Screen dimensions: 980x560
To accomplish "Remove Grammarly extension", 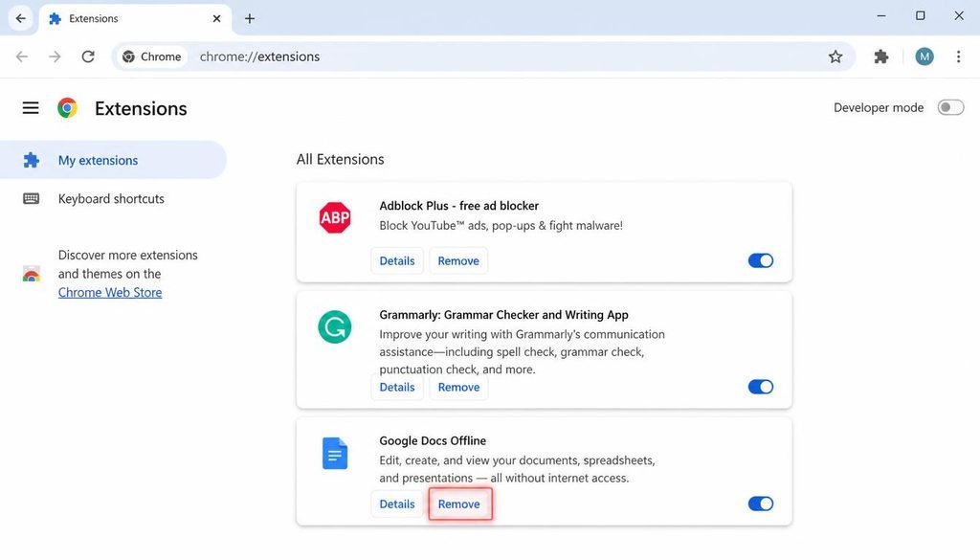I will (x=458, y=387).
